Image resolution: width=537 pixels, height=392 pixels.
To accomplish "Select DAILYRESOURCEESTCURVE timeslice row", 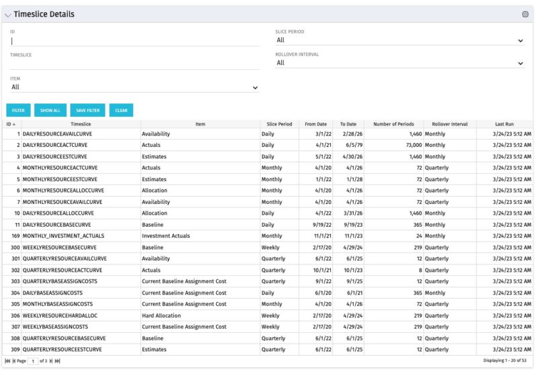I will (x=267, y=156).
